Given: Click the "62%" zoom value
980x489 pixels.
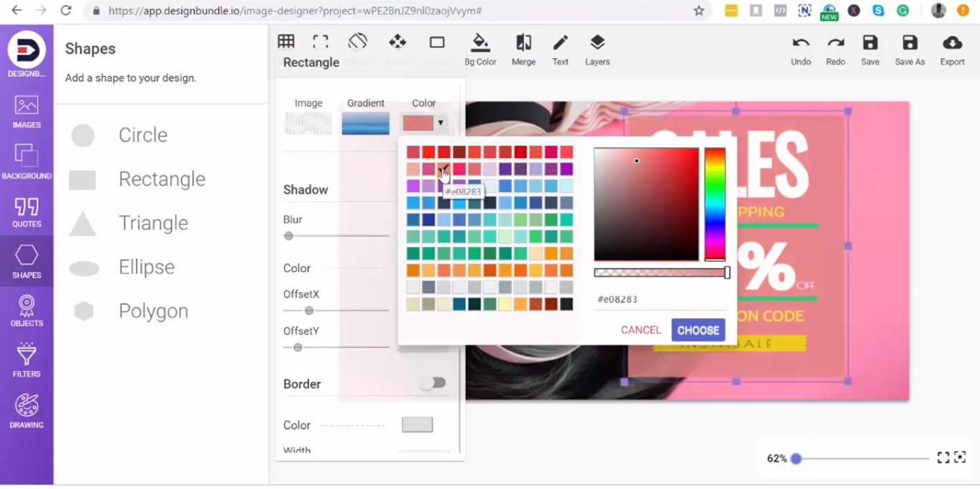Looking at the screenshot, I should coord(777,458).
